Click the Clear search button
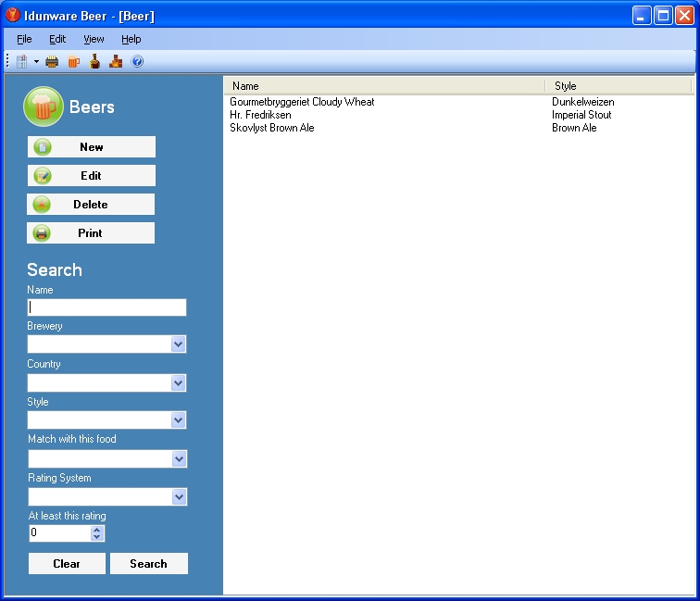The height and width of the screenshot is (601, 700). click(x=67, y=563)
